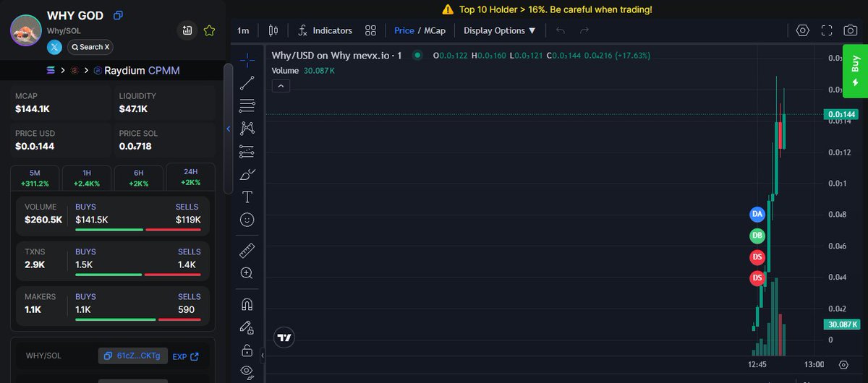Image resolution: width=868 pixels, height=383 pixels.
Task: Click the redo arrow in toolbar
Action: [x=584, y=30]
